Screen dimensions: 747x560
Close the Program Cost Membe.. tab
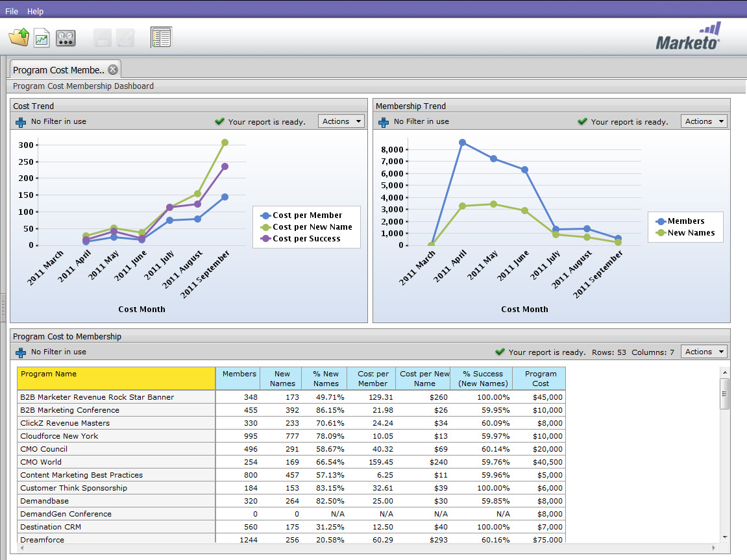pos(113,69)
